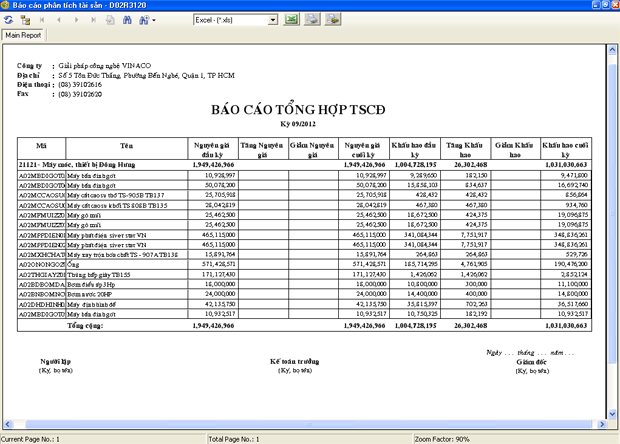Click Total Page No.: 1 in the status bar
This screenshot has width=620, height=444.
[x=234, y=439]
